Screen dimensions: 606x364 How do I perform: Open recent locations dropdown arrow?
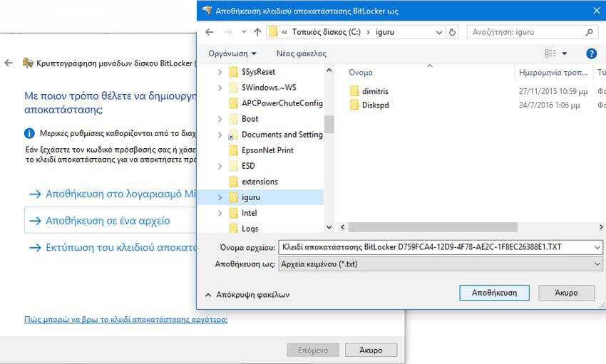(244, 32)
